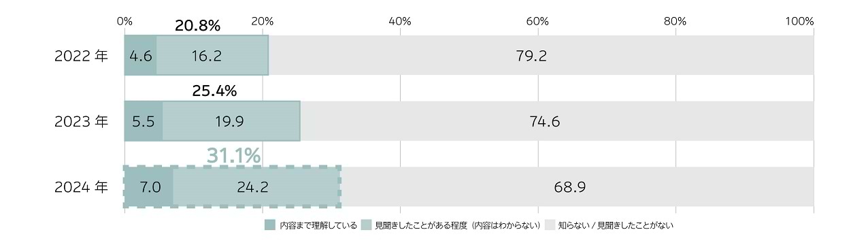Select the 2023 年 bar segment showing 19.9
This screenshot has height=247, width=868.
pos(231,121)
